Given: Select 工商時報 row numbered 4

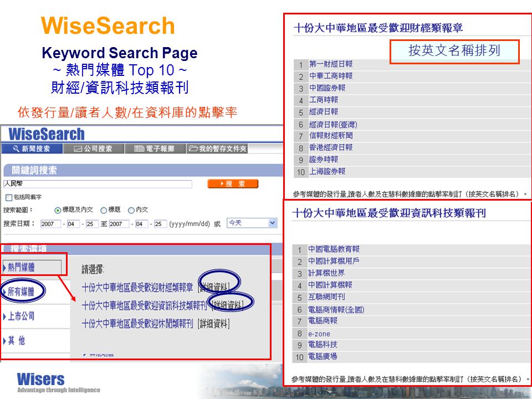Looking at the screenshot, I should coord(324,100).
